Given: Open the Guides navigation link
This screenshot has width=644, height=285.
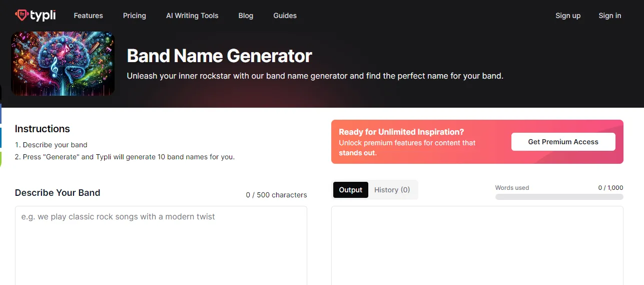Looking at the screenshot, I should tap(285, 16).
